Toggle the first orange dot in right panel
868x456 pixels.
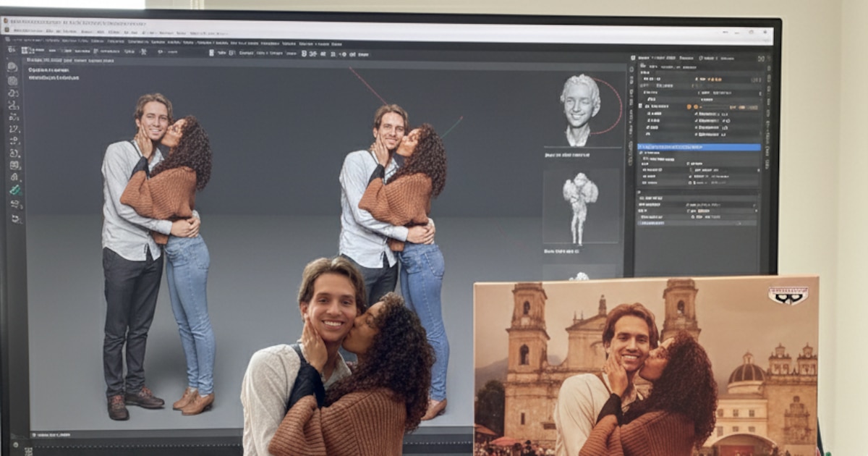(689, 106)
